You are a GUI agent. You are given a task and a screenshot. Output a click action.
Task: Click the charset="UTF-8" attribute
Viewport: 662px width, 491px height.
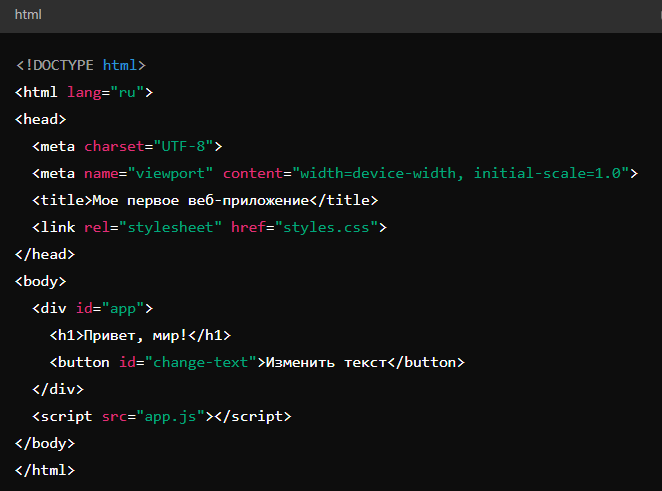(x=149, y=146)
